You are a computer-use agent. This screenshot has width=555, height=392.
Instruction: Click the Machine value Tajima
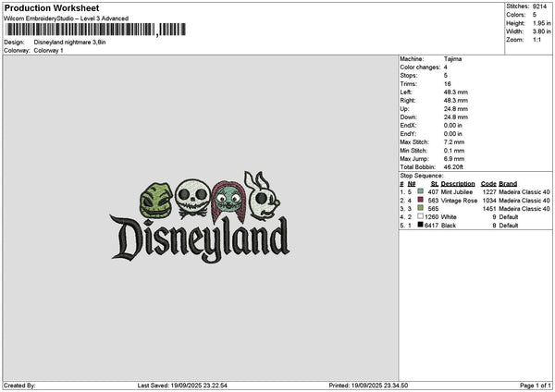(x=452, y=59)
